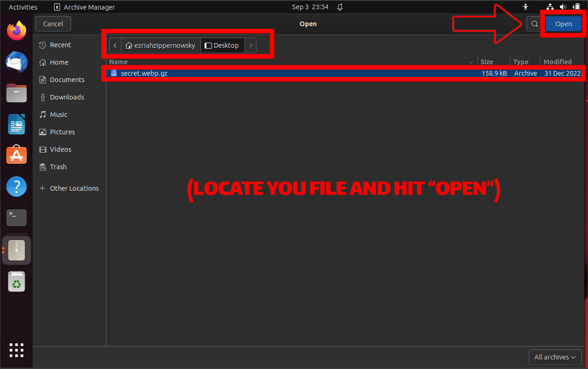Open the accessibility menu in the top bar
This screenshot has height=369, width=588.
coord(526,7)
